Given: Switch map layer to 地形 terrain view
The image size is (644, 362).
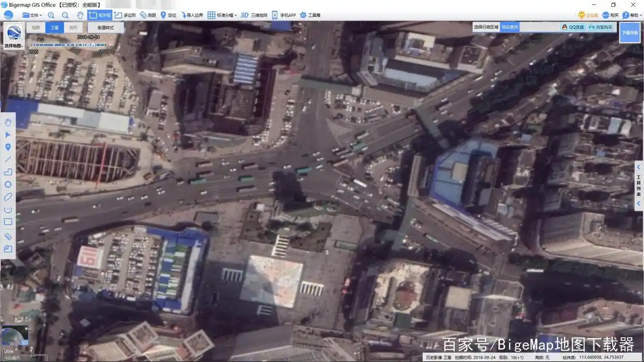Looking at the screenshot, I should [73, 27].
